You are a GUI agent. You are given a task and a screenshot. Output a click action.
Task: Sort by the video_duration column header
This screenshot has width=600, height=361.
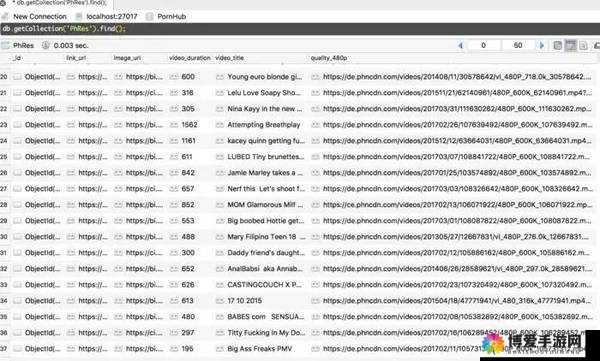pyautogui.click(x=190, y=58)
